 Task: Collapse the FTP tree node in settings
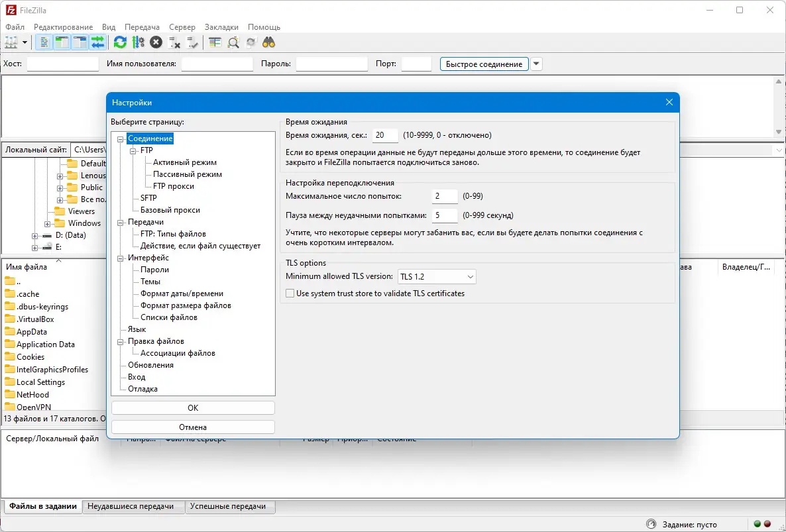click(133, 151)
